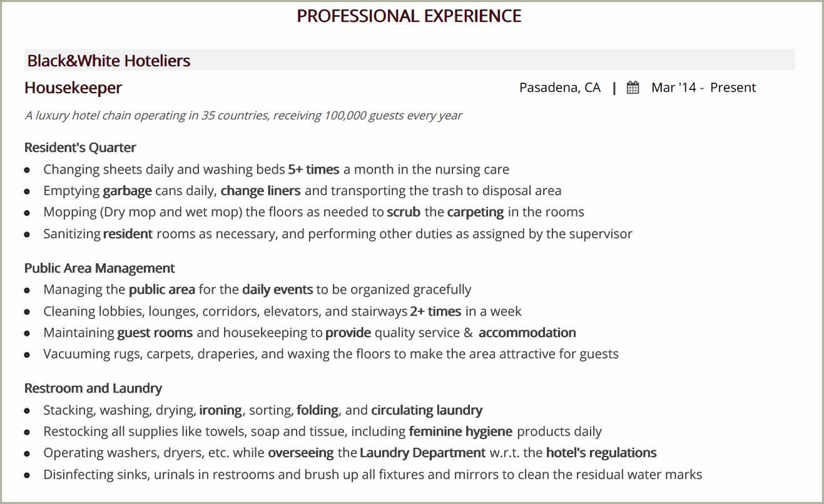Click the 'Sanitizing resident rooms' bullet line
The image size is (824, 504).
(337, 234)
